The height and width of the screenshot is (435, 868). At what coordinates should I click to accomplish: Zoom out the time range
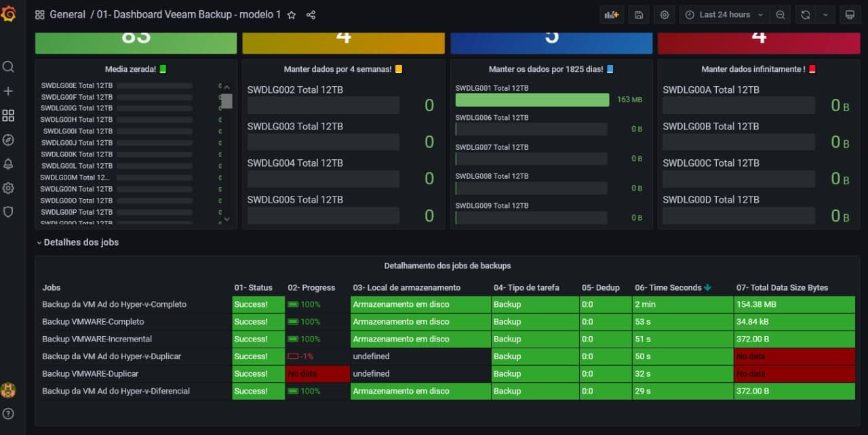tap(781, 15)
